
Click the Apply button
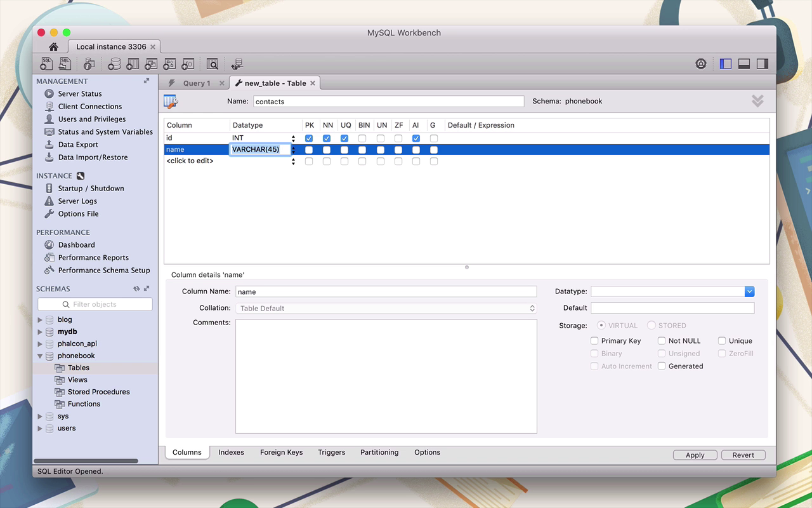click(695, 455)
